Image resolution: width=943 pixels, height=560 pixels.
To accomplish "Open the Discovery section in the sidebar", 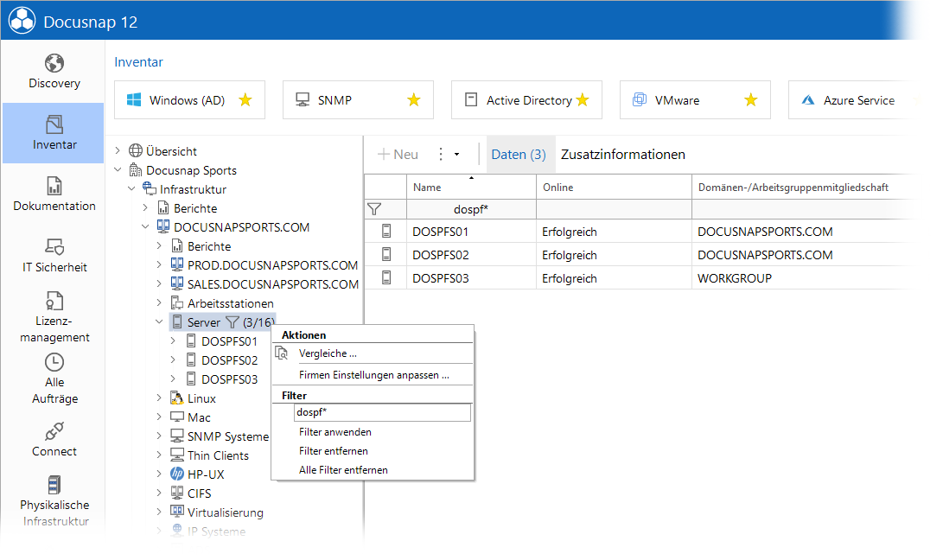I will click(x=54, y=72).
